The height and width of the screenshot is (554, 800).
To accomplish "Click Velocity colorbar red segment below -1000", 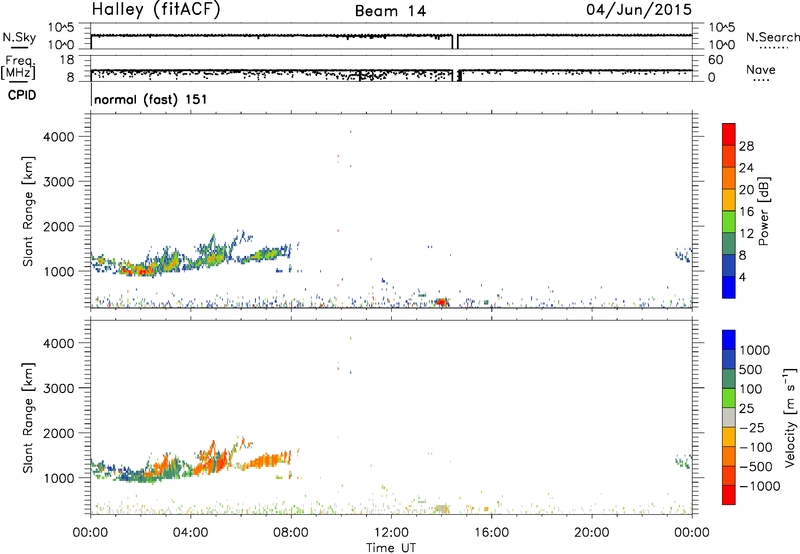I will tap(729, 495).
